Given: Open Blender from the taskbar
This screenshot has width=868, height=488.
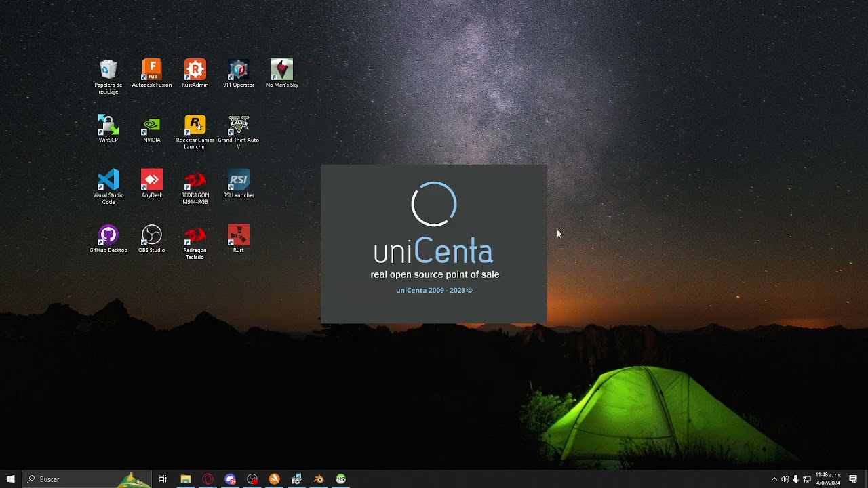Looking at the screenshot, I should tap(319, 479).
